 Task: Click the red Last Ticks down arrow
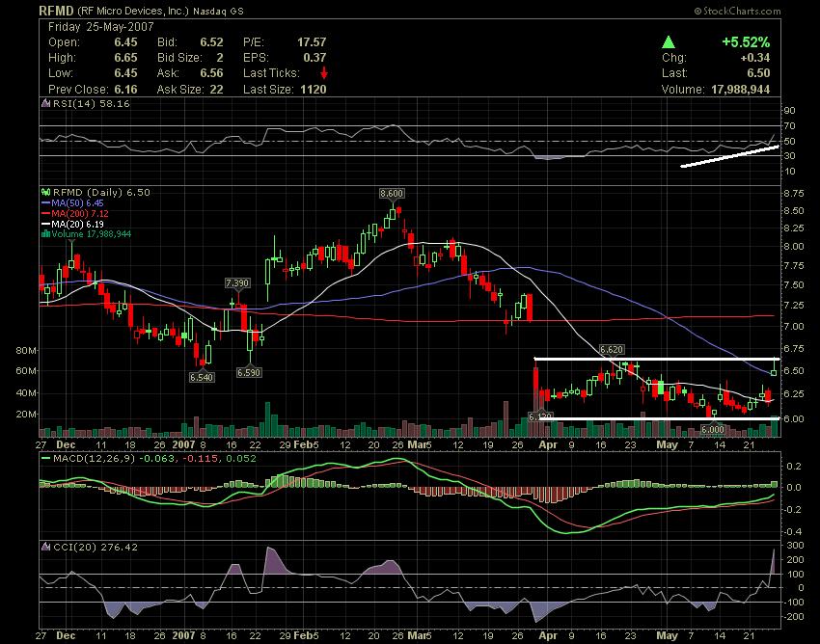coord(324,73)
